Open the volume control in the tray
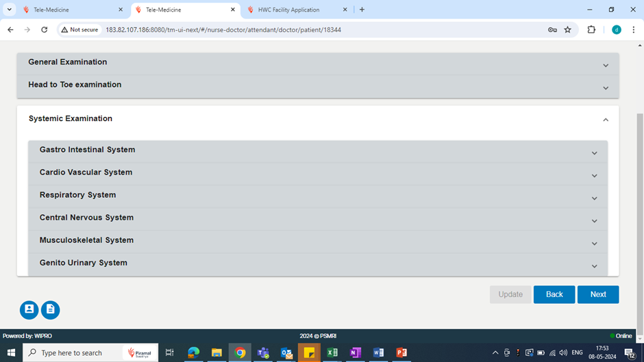Image resolution: width=644 pixels, height=362 pixels. pyautogui.click(x=563, y=352)
